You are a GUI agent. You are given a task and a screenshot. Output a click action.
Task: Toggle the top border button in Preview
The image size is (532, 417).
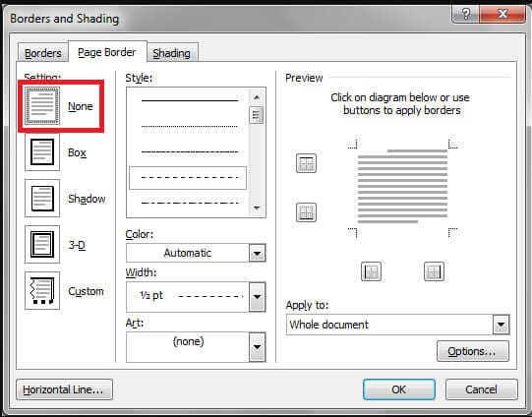[x=306, y=163]
